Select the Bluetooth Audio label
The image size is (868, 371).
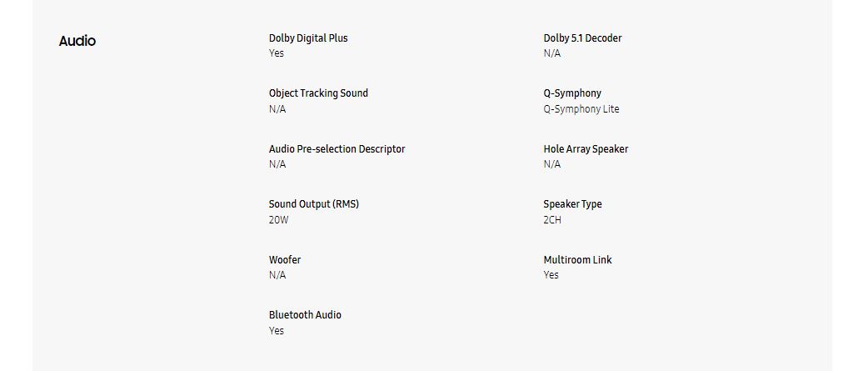click(x=305, y=315)
